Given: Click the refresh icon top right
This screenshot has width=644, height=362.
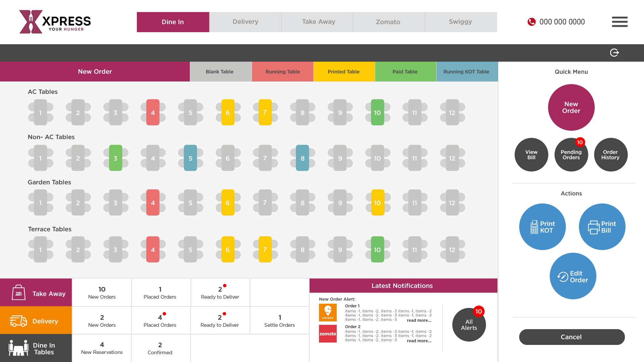Looking at the screenshot, I should coord(615,53).
